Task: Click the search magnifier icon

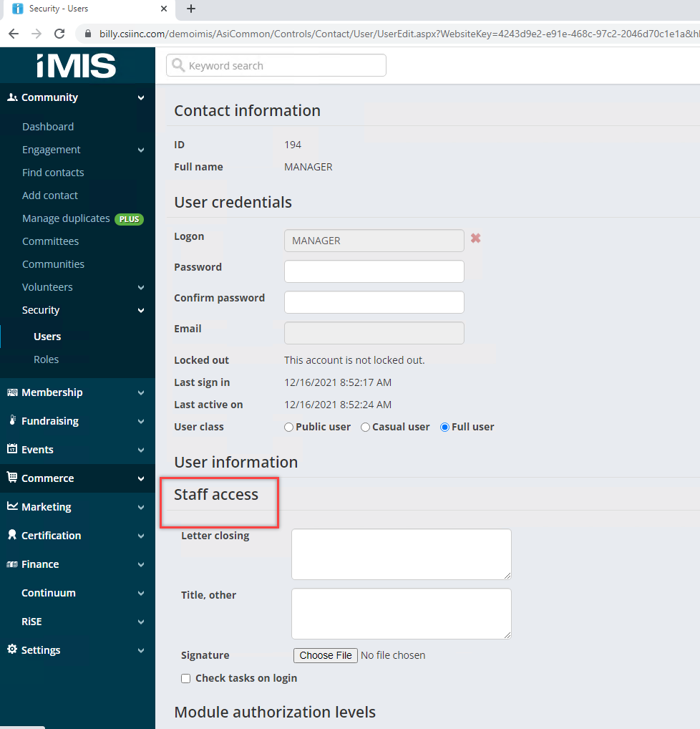Action: click(178, 66)
